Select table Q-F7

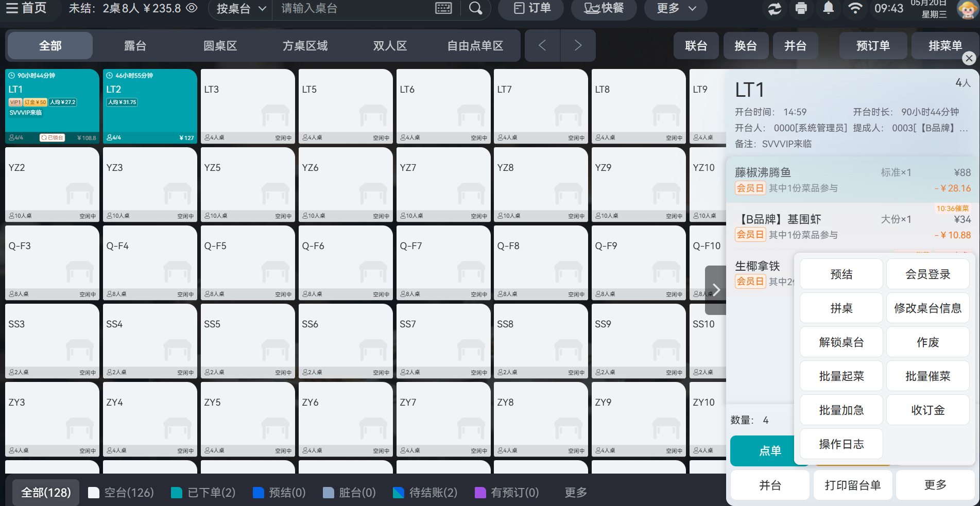[x=443, y=263]
